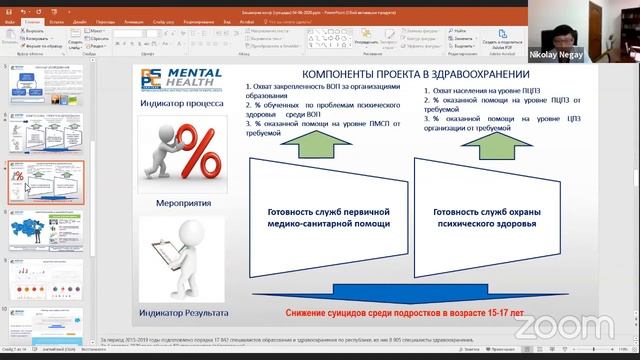640x360 pixels.
Task: Open Контур фигуры shape outline
Action: click(418, 38)
